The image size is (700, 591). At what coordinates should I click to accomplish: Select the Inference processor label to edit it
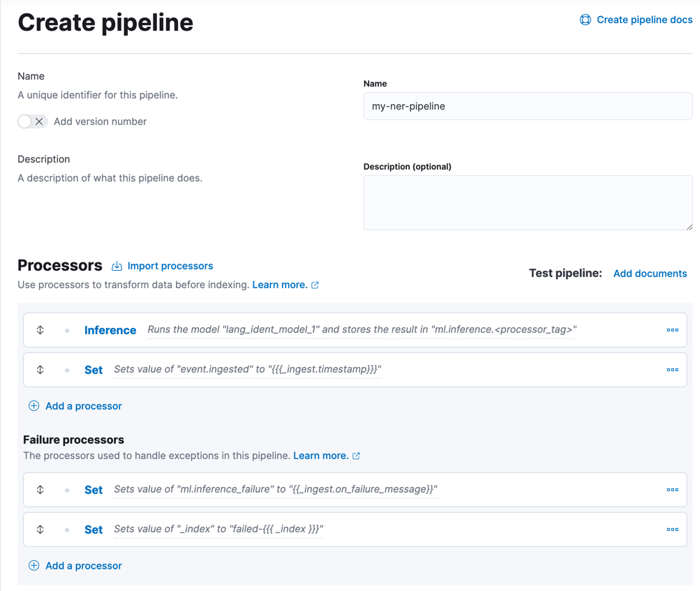tap(110, 330)
